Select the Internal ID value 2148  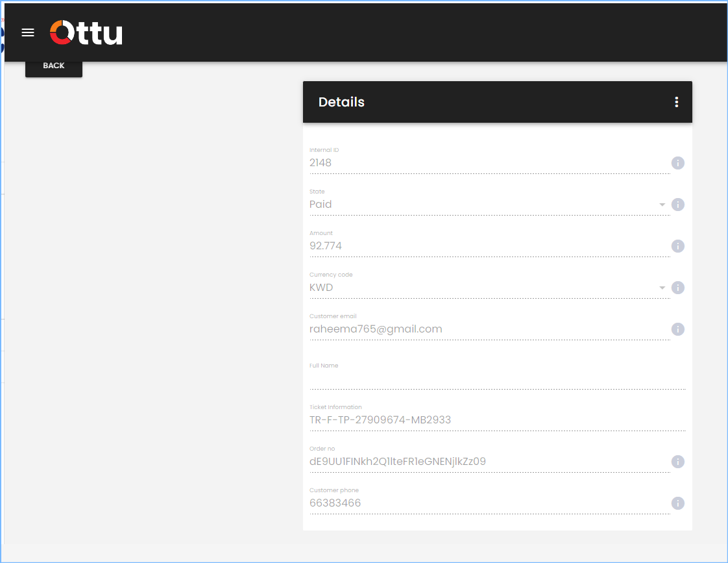click(x=321, y=162)
